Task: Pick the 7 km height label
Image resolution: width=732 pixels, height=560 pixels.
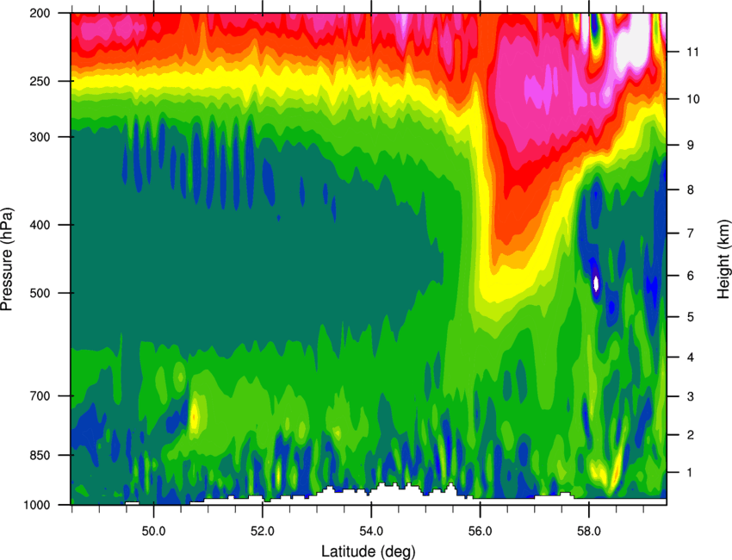Action: click(690, 233)
